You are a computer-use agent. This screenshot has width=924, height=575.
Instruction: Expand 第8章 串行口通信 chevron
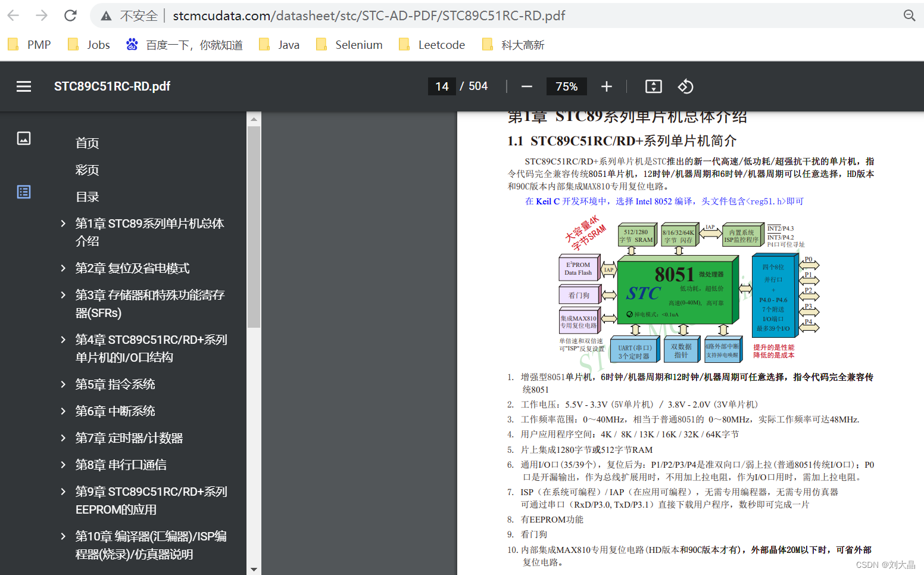[63, 465]
